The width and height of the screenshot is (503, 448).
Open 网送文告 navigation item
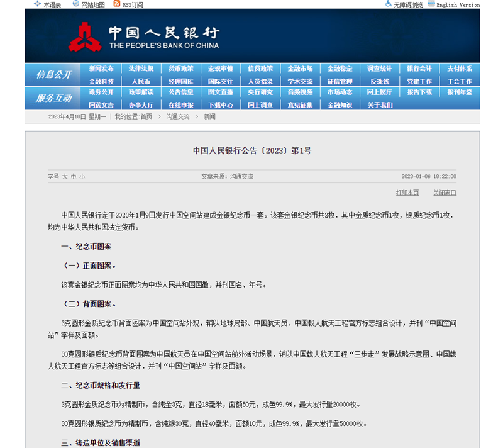(x=101, y=105)
